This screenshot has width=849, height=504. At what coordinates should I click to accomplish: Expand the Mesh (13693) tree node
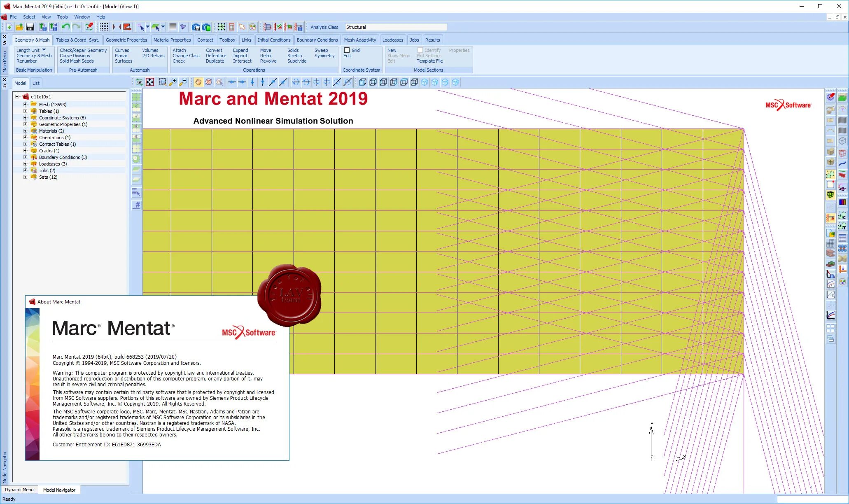click(25, 105)
